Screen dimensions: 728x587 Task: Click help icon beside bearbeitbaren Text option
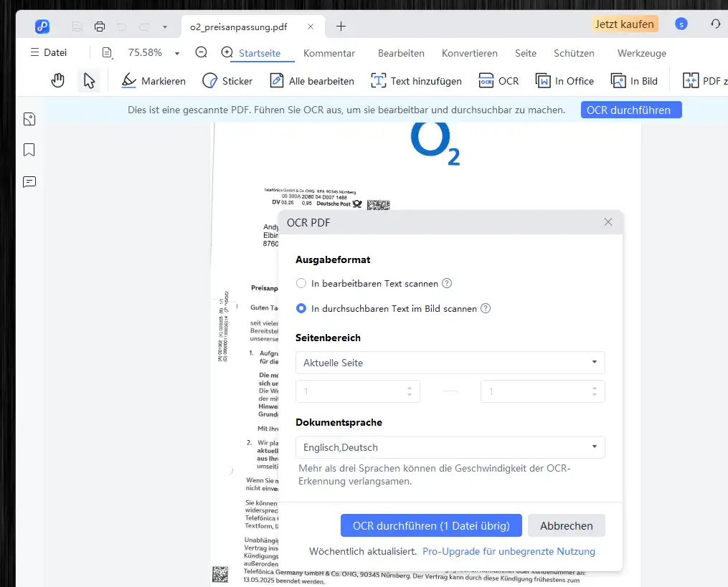pyautogui.click(x=447, y=283)
